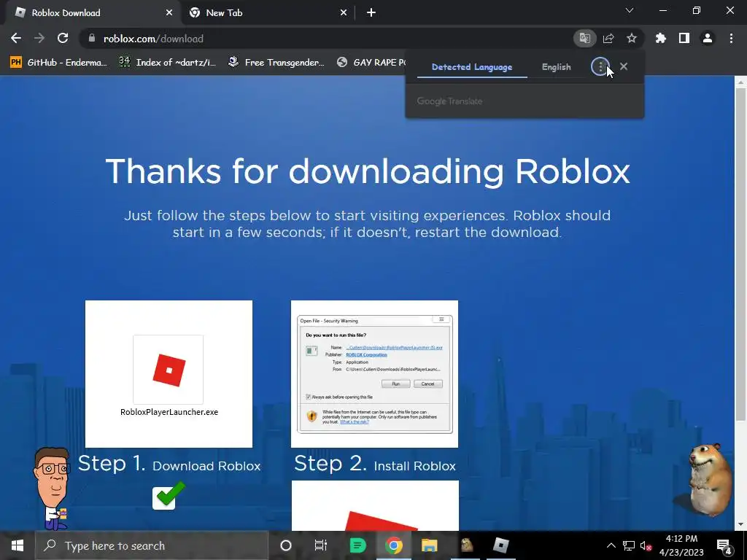Open the clock showing 4:12 PM

coord(682,545)
